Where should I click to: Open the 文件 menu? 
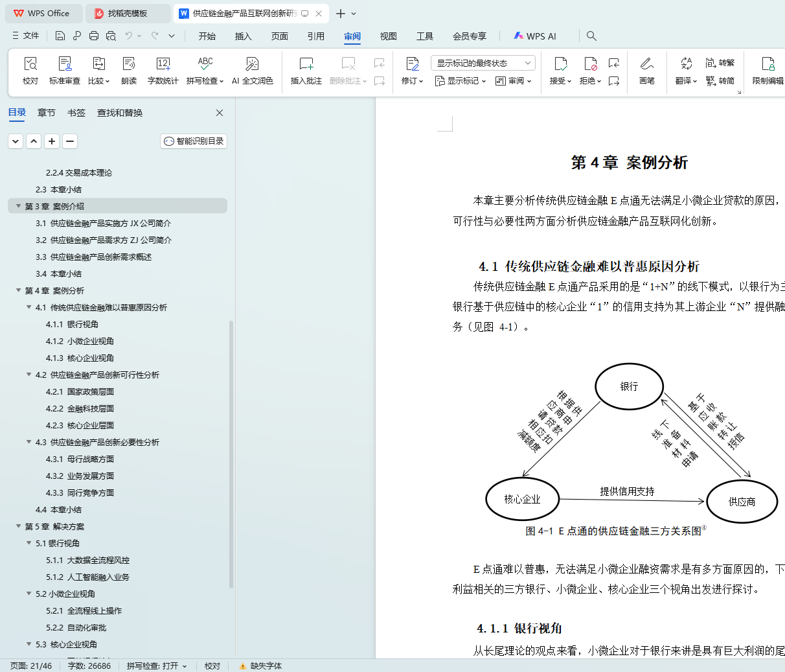[x=26, y=36]
